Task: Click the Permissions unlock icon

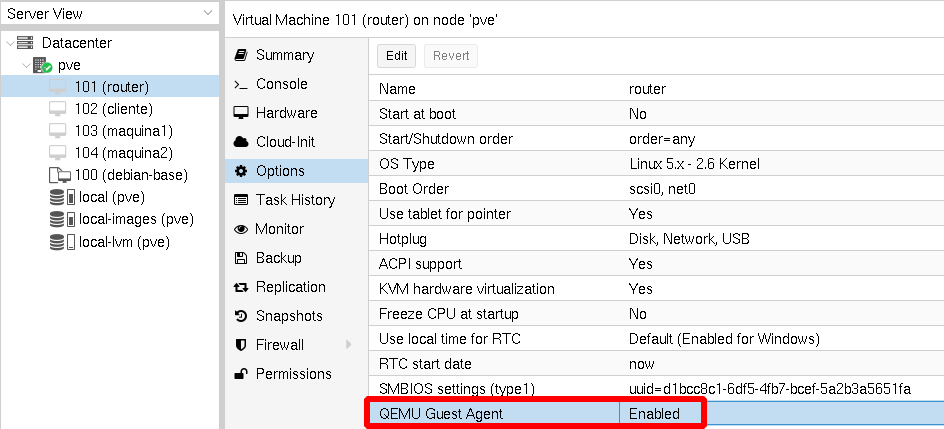Action: (x=240, y=374)
